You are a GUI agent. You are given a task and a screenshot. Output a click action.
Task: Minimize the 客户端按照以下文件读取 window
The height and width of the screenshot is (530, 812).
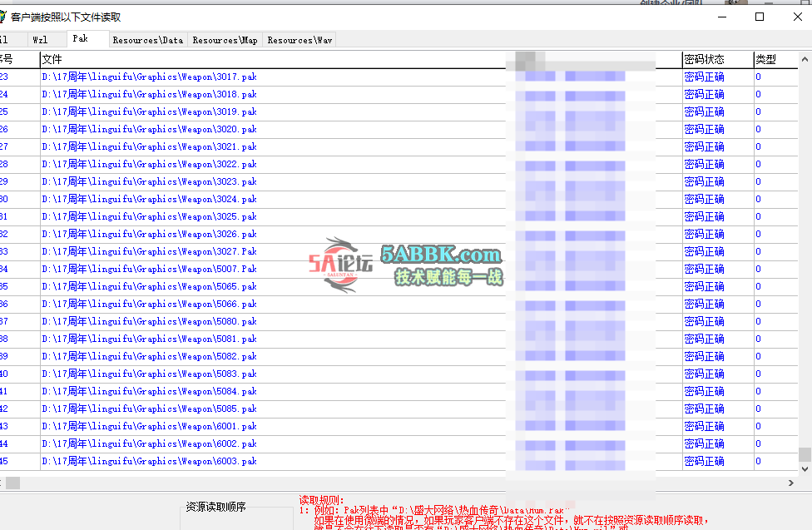click(722, 17)
